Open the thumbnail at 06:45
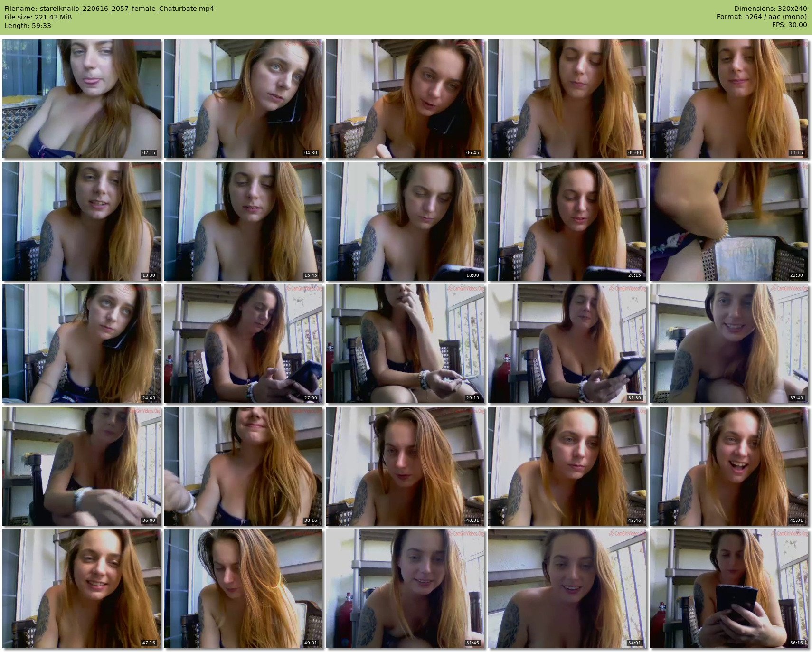Image resolution: width=812 pixels, height=652 pixels. 406,99
